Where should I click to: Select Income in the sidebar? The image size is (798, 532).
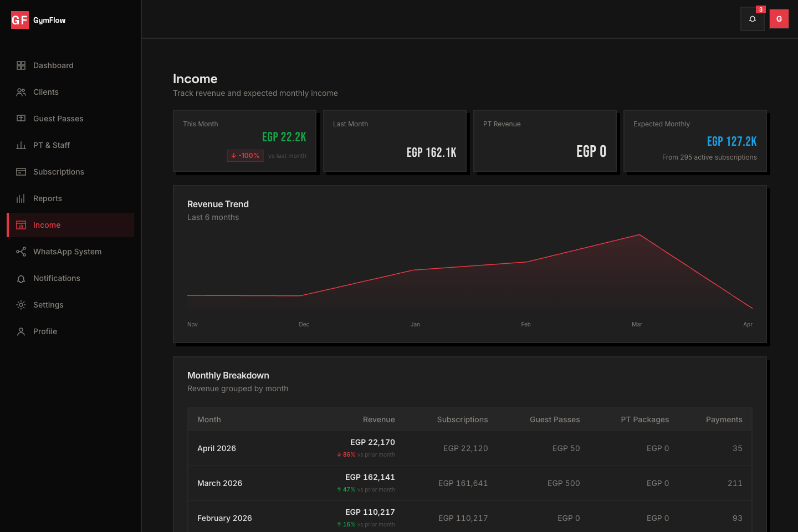[47, 225]
